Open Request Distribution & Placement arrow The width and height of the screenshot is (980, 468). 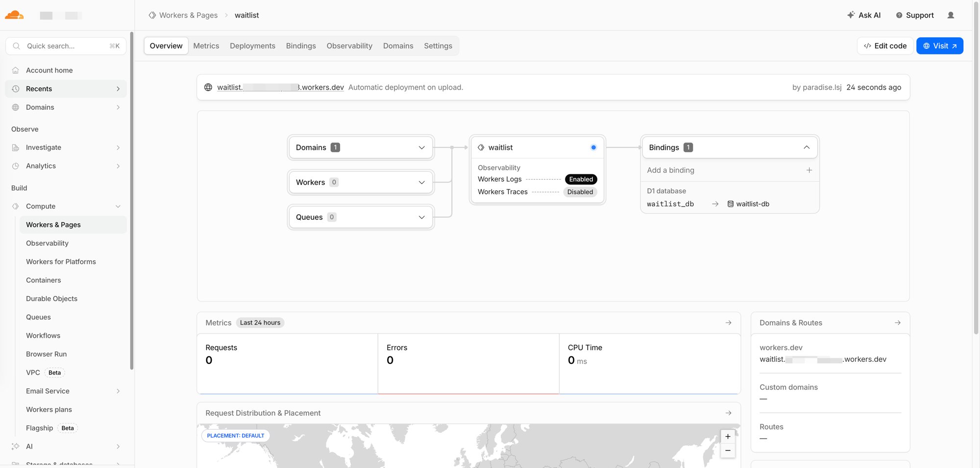coord(729,413)
